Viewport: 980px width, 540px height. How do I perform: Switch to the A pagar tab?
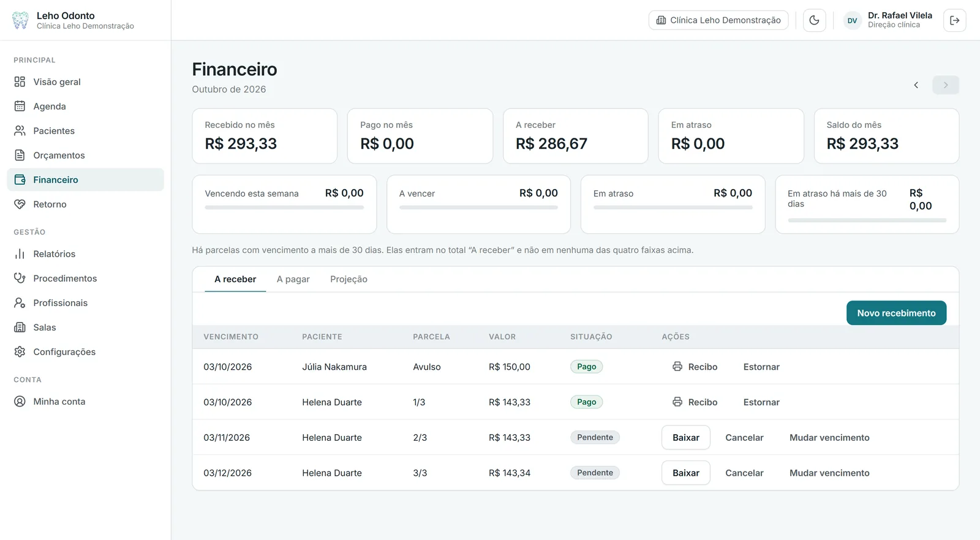[x=293, y=279]
